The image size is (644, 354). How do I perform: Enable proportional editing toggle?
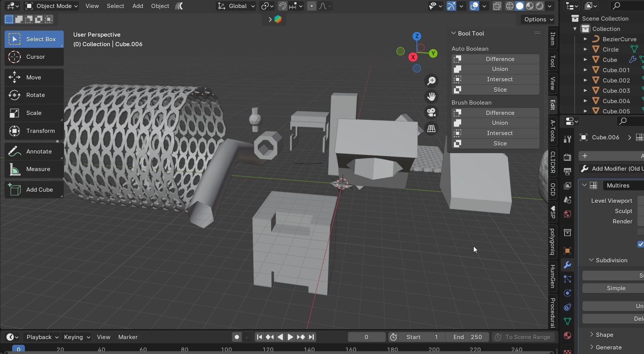click(x=312, y=6)
